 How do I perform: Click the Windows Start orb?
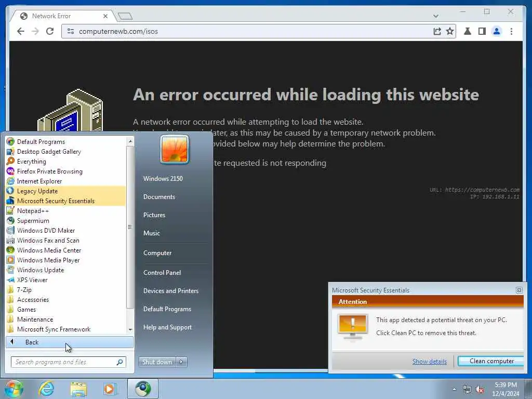click(x=14, y=389)
